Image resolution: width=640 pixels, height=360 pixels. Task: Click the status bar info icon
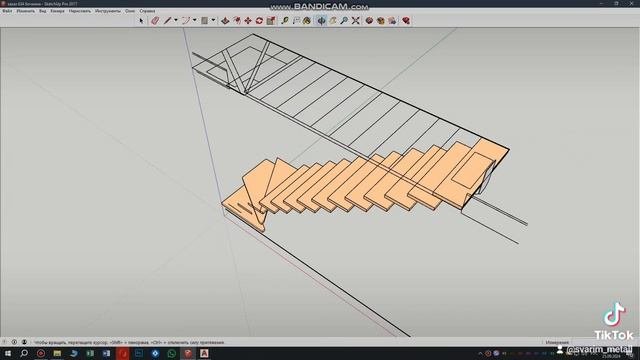(x=14, y=342)
